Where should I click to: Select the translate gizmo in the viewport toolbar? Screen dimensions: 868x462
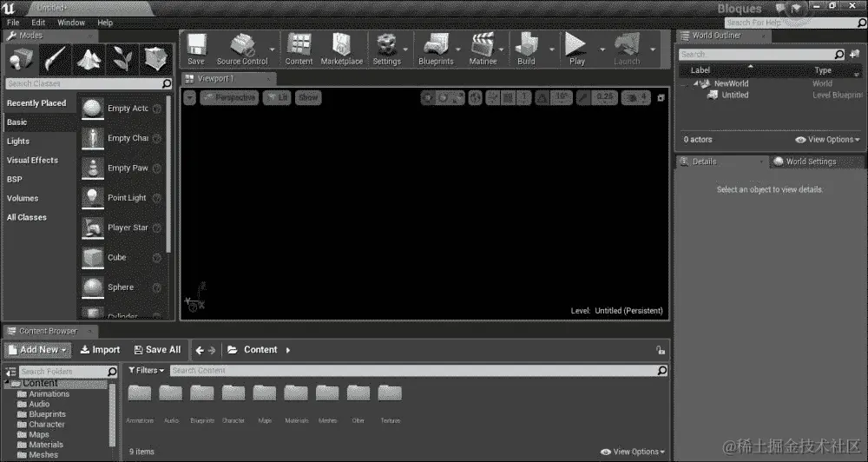tap(428, 98)
